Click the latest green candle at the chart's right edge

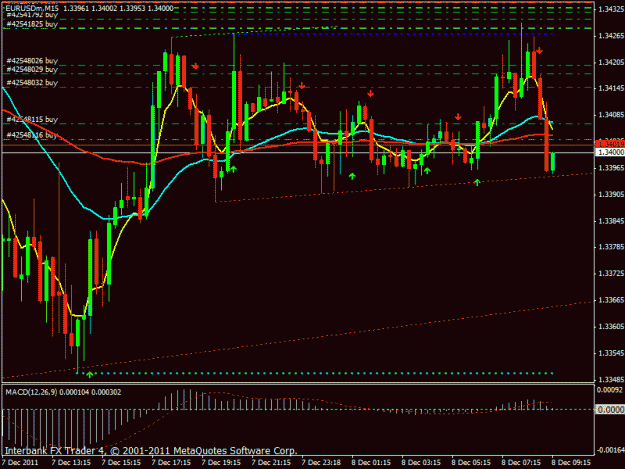click(x=553, y=162)
